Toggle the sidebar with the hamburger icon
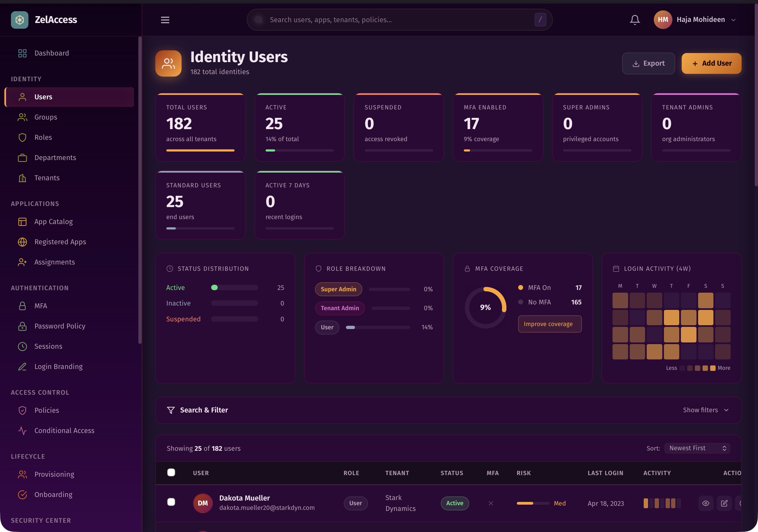 click(165, 19)
